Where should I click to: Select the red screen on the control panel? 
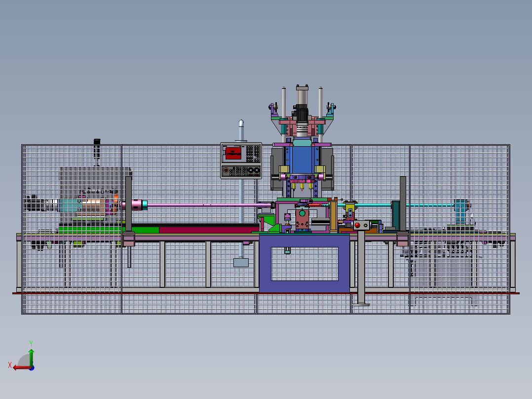click(233, 153)
